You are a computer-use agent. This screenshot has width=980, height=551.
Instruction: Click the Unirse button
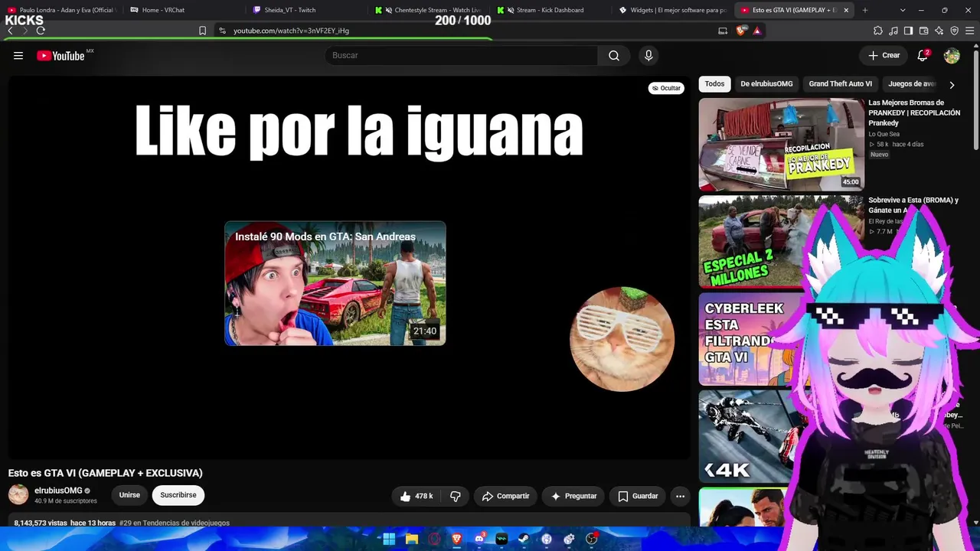[x=129, y=495]
